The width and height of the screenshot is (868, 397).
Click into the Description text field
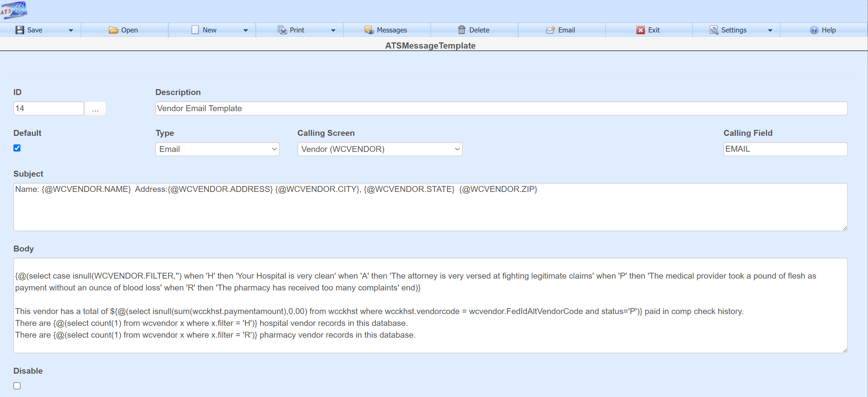click(501, 108)
